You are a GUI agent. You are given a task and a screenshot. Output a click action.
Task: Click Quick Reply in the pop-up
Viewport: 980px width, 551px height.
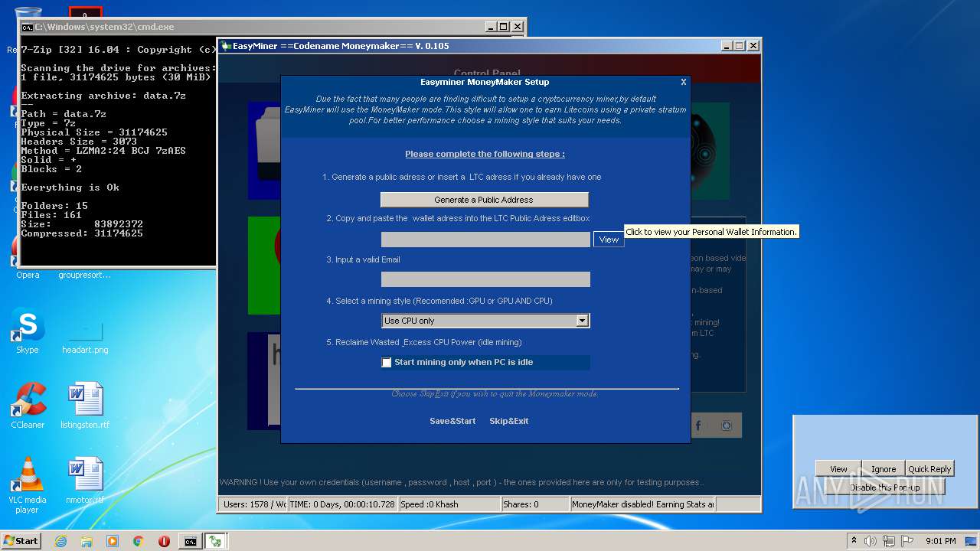pyautogui.click(x=929, y=469)
